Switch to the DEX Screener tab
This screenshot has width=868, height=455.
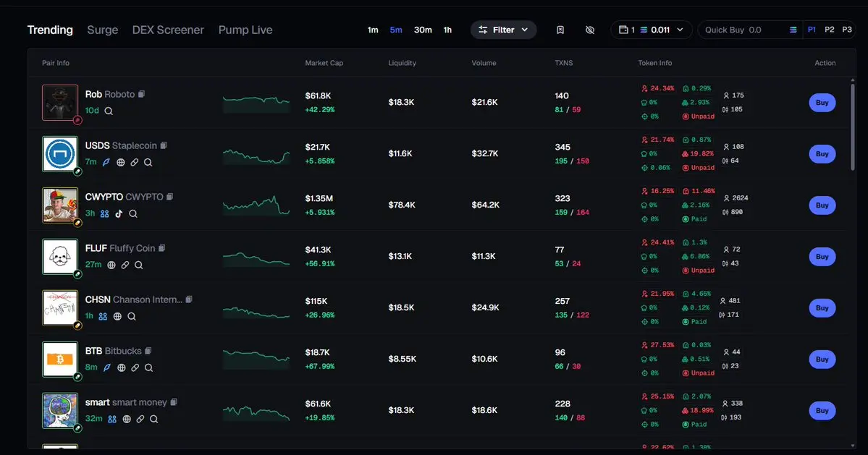tap(168, 30)
